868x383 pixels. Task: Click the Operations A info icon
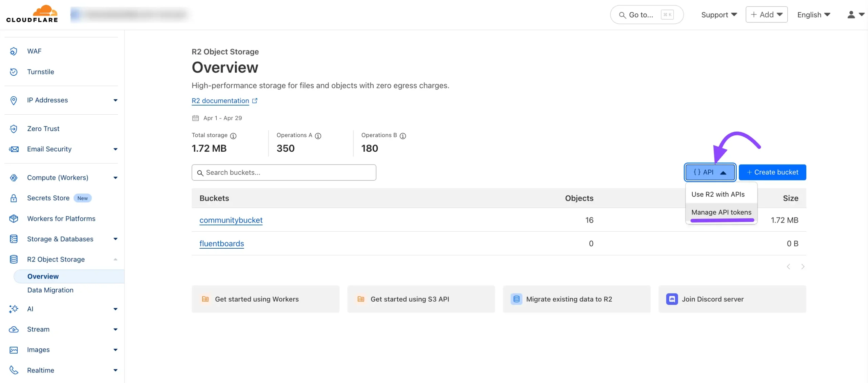click(318, 136)
